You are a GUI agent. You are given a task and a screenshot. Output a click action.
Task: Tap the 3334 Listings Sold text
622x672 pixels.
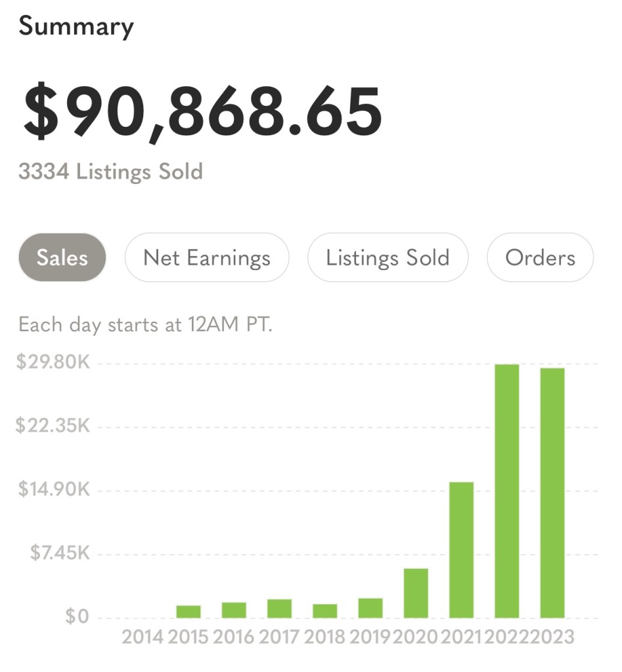(110, 171)
